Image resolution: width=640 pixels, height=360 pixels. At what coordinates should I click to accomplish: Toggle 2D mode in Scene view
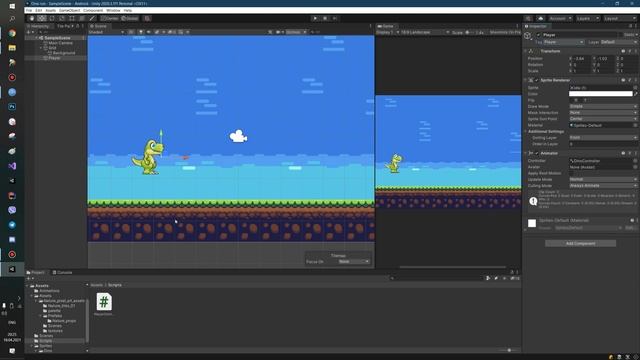point(131,32)
